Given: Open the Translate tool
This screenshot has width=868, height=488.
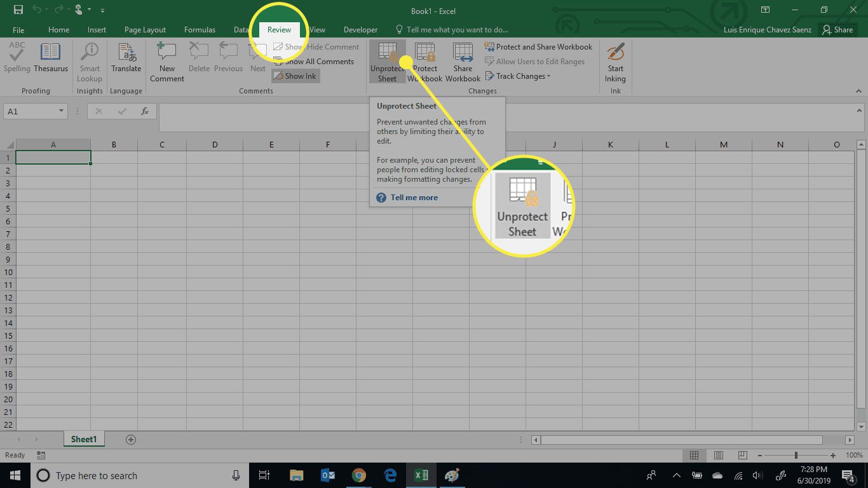Looking at the screenshot, I should pos(126,60).
